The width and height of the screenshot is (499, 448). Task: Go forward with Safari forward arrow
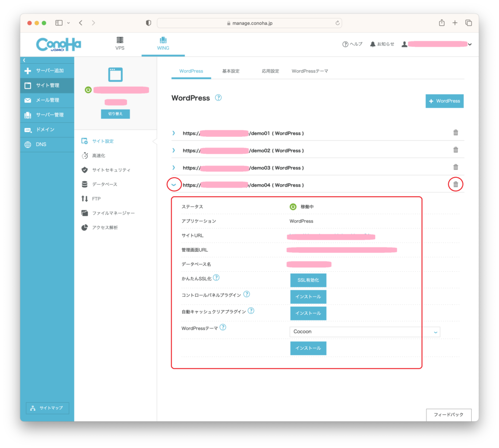(93, 23)
